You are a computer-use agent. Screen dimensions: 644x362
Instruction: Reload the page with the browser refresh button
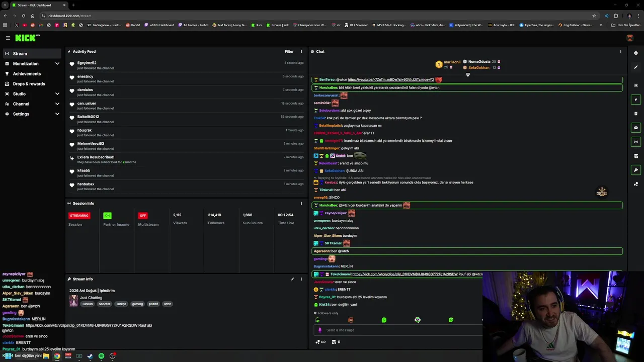pos(24,16)
